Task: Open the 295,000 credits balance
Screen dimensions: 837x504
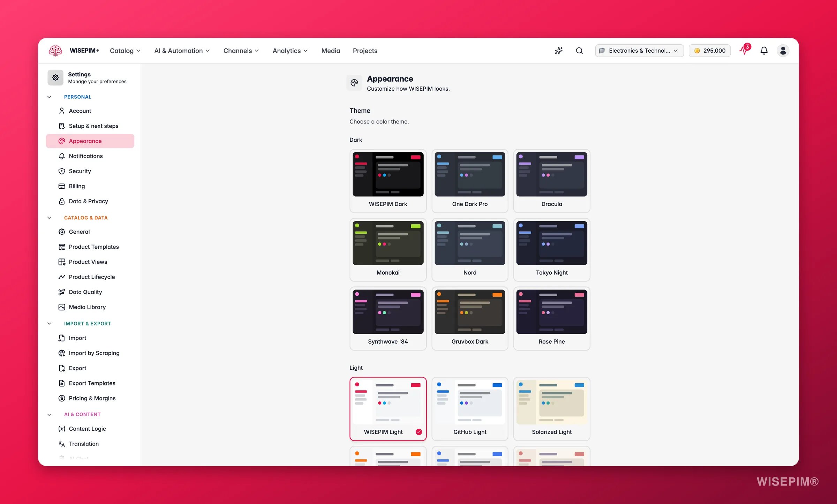Action: pyautogui.click(x=709, y=51)
